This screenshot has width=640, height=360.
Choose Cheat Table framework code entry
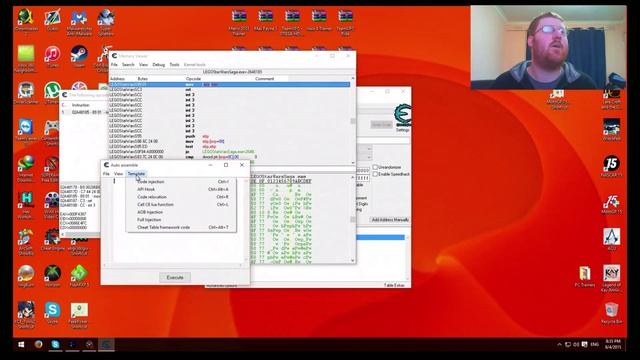tap(182, 227)
